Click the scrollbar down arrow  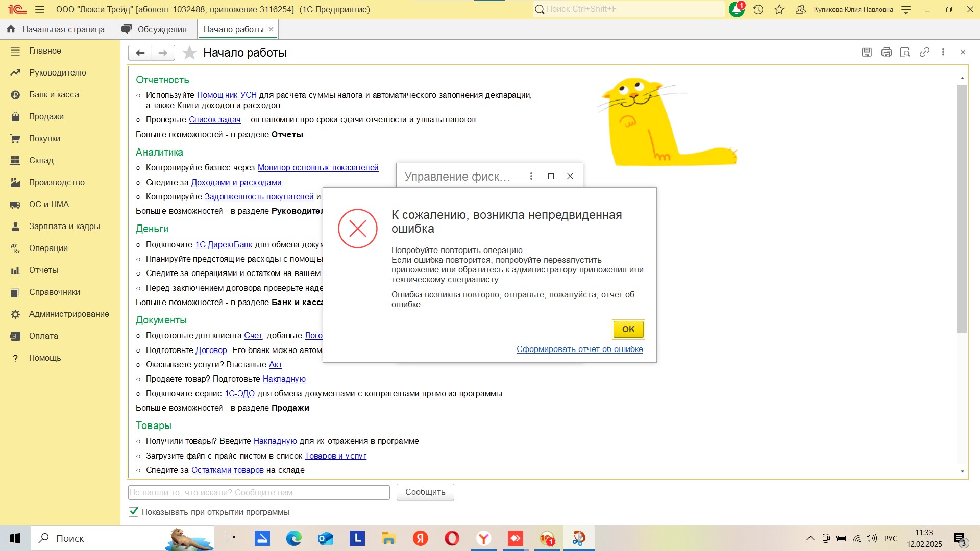tap(962, 471)
